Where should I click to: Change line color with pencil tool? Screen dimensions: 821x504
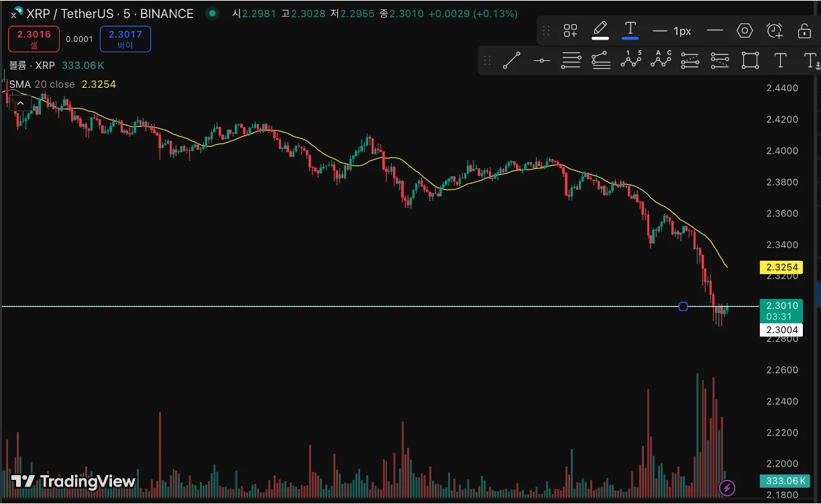pos(600,30)
